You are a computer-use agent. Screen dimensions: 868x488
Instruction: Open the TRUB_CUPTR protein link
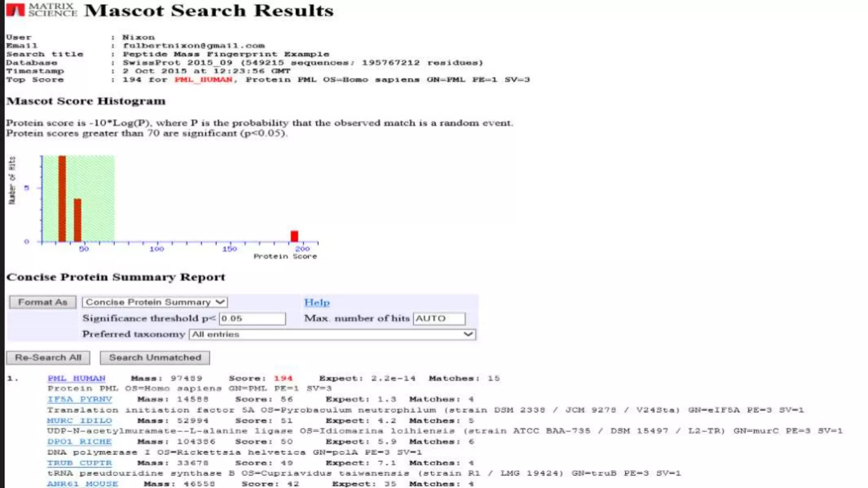point(80,463)
